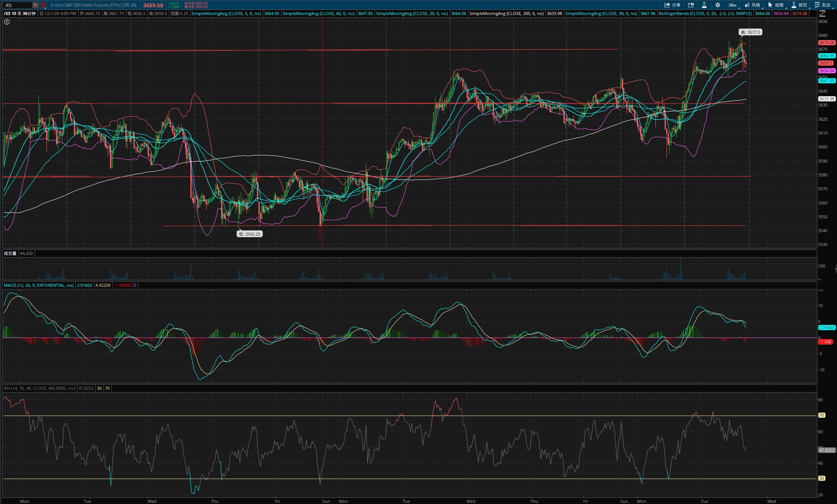Click the 高: 3677.5 high bubble

click(750, 32)
